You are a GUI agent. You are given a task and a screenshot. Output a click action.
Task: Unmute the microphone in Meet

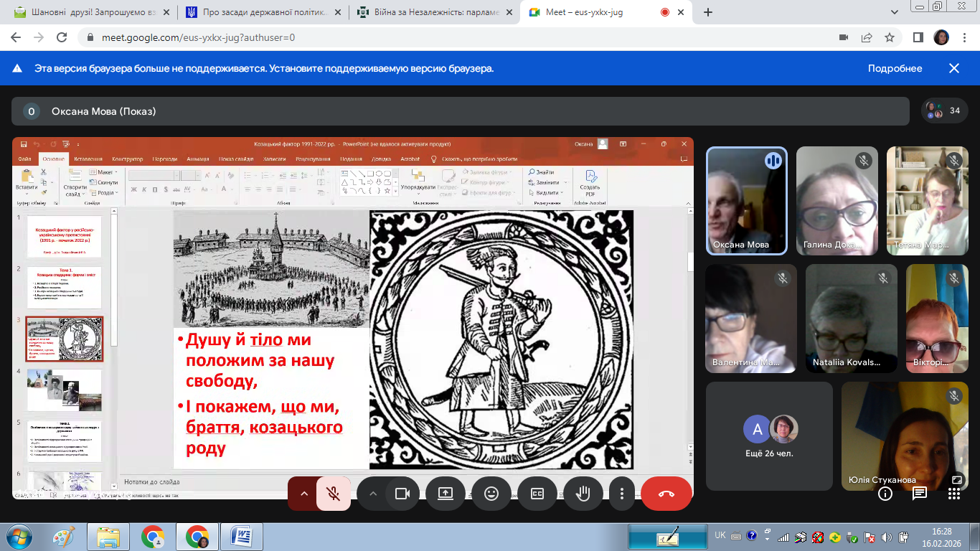[x=333, y=494]
